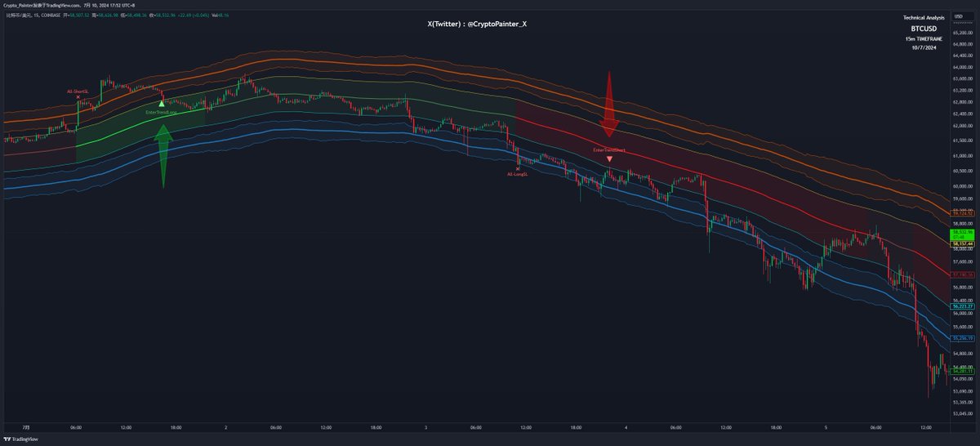The image size is (980, 446).
Task: Click the 比特币/美元 COINBASE symbol legend
Action: click(32, 15)
